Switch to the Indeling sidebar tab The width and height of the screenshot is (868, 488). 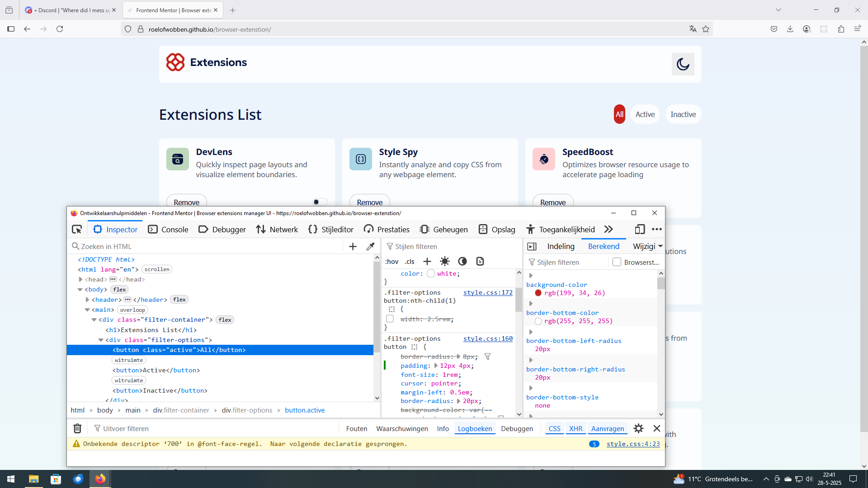pyautogui.click(x=561, y=246)
